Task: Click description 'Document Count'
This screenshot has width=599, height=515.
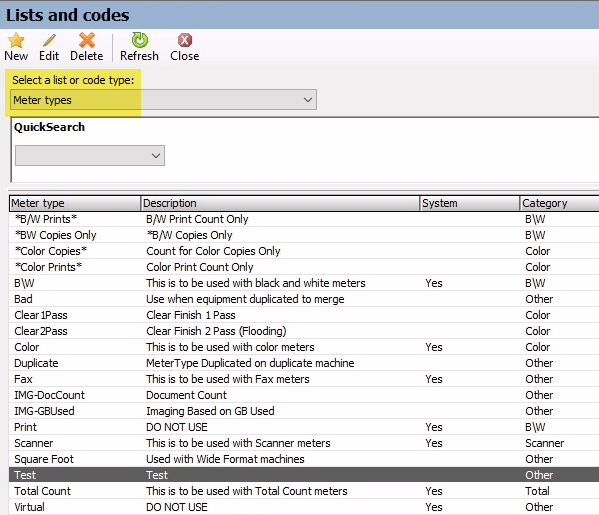Action: (x=186, y=395)
